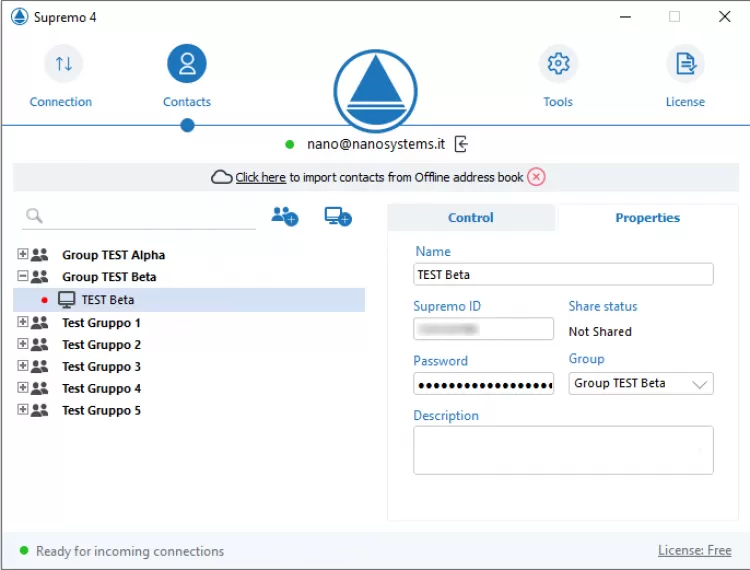Screen dimensions: 750x570
Task: Open the License: Free link
Action: pyautogui.click(x=694, y=551)
